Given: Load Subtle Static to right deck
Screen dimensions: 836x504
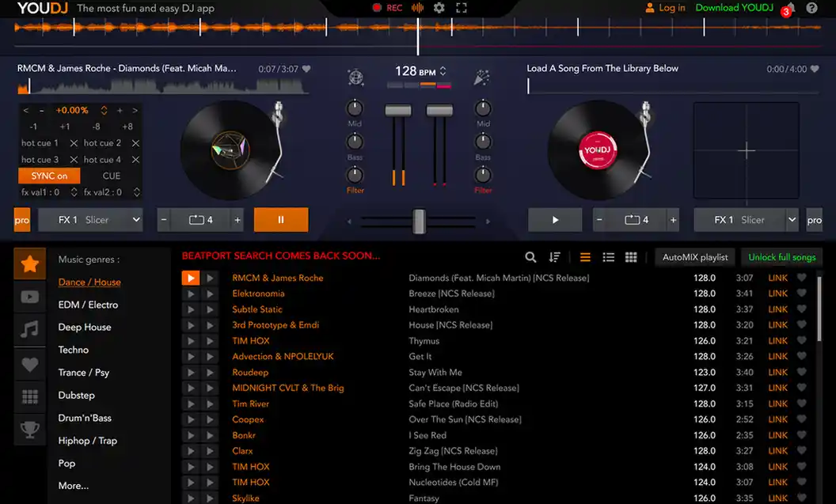Looking at the screenshot, I should tap(210, 309).
